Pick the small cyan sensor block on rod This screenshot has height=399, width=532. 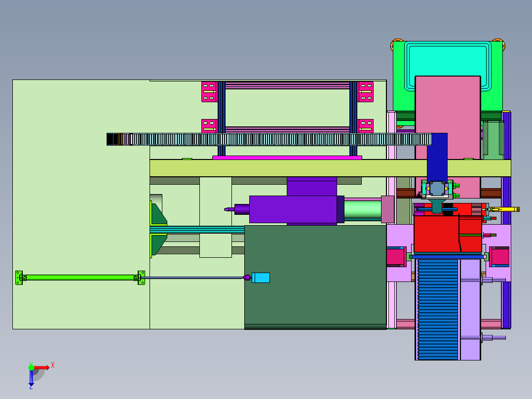(x=261, y=278)
